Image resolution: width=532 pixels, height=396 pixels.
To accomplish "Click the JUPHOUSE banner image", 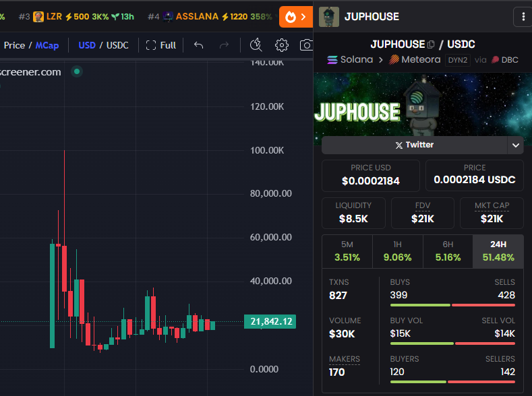I will (x=423, y=104).
